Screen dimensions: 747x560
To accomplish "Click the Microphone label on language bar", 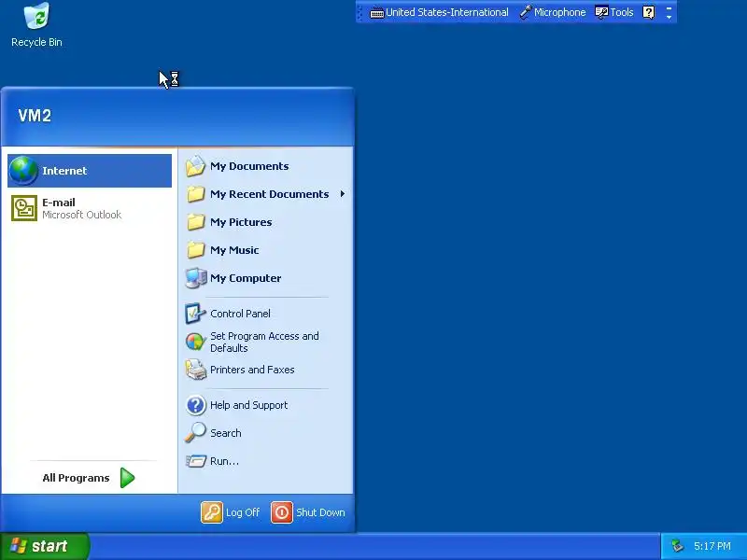I will (x=559, y=12).
